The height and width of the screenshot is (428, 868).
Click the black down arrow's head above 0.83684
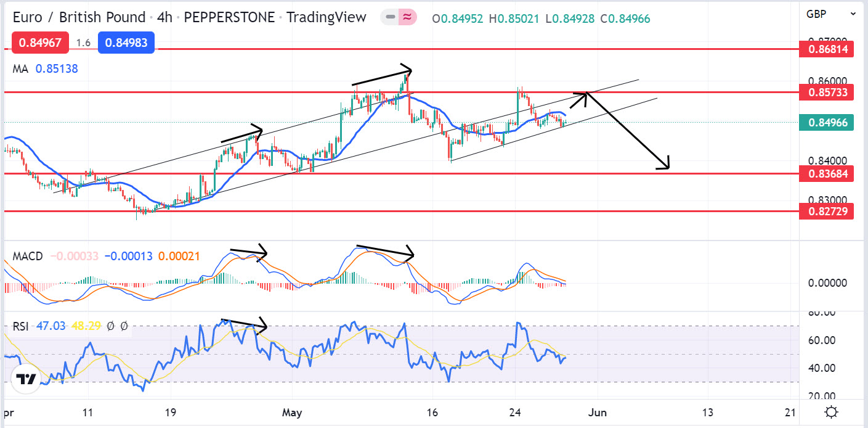click(664, 165)
